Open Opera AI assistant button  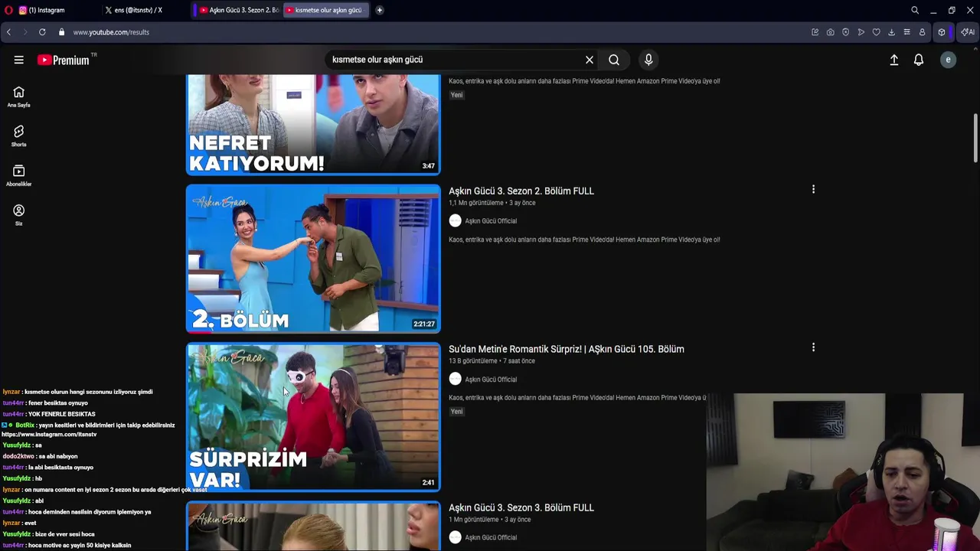click(x=968, y=32)
